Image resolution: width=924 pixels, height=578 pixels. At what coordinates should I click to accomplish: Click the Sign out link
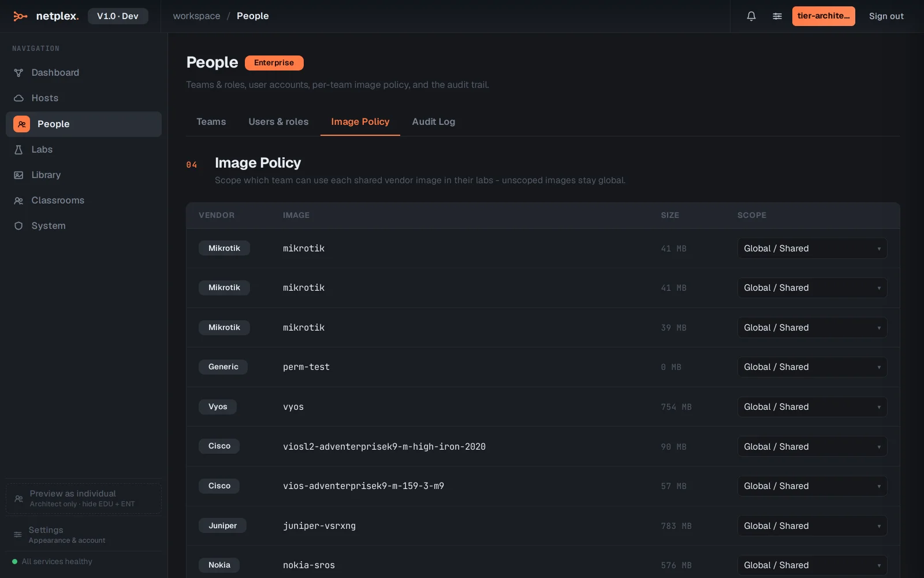(x=886, y=16)
